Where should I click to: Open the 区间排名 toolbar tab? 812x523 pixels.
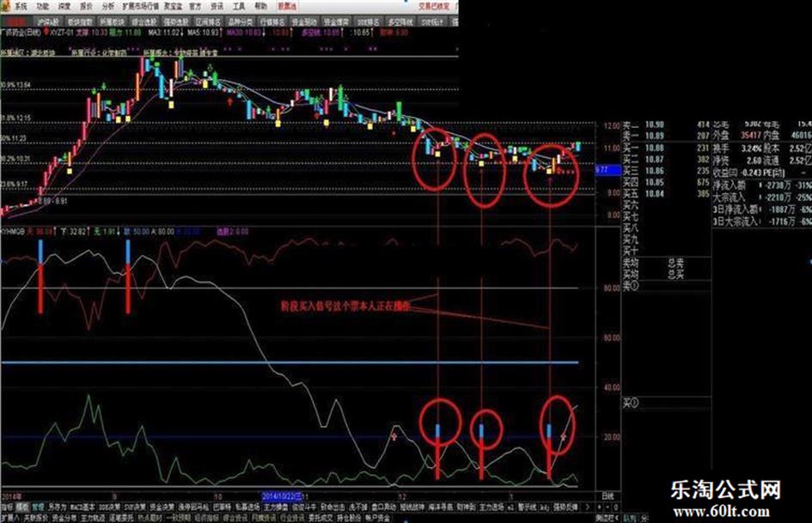[x=209, y=22]
